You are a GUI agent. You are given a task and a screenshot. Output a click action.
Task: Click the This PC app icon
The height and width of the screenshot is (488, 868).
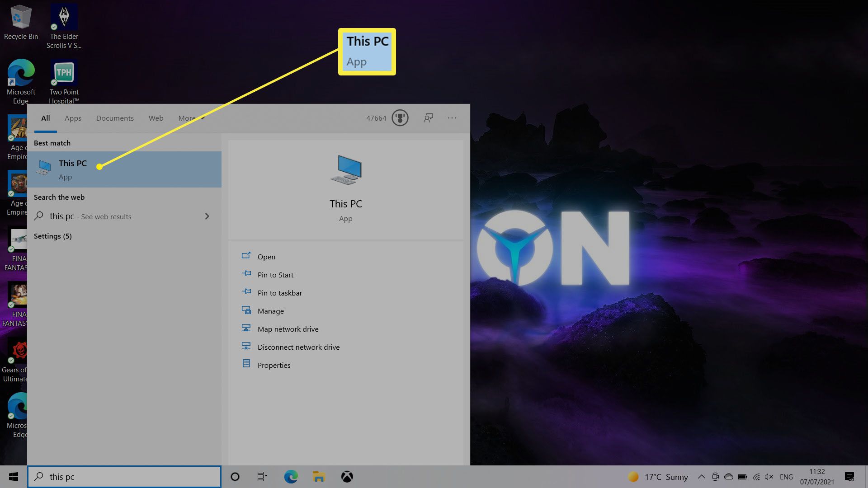point(42,169)
